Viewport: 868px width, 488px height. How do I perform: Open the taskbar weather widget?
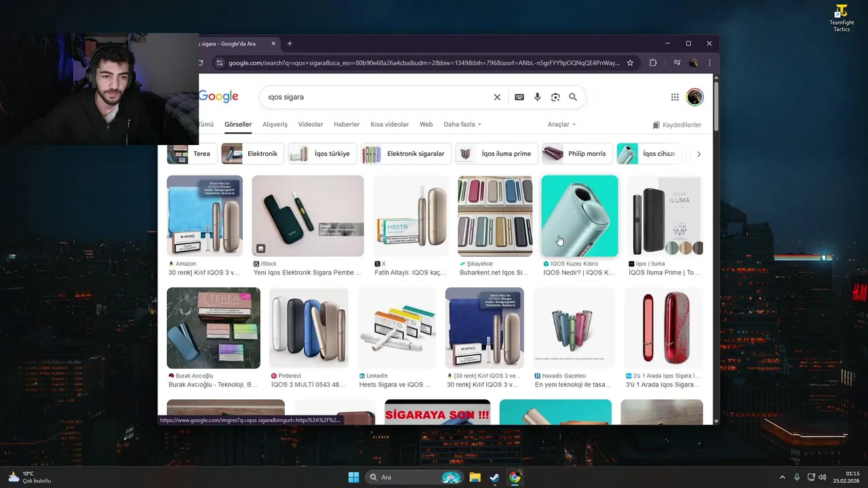[29, 477]
